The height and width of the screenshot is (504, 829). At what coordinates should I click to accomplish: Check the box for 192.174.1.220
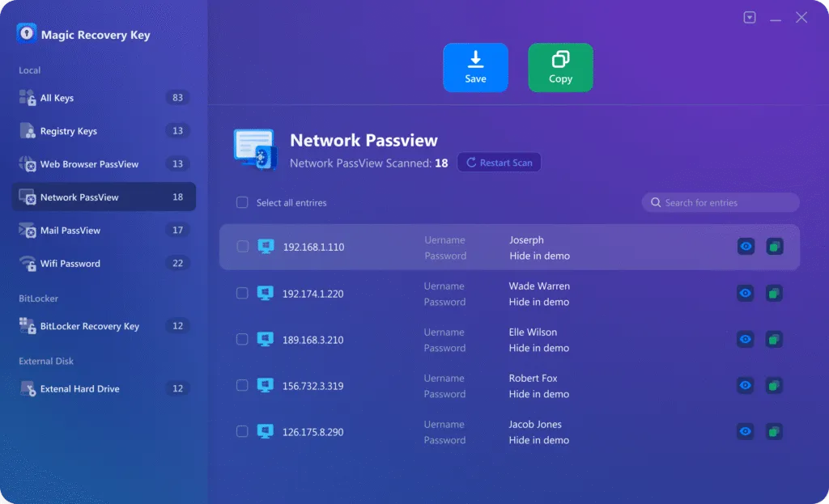(x=242, y=293)
